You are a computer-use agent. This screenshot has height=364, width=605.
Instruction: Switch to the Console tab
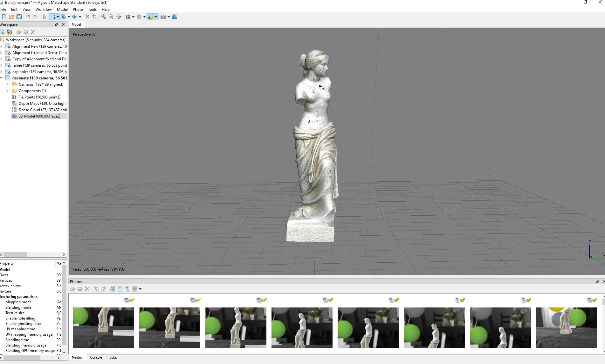click(96, 357)
